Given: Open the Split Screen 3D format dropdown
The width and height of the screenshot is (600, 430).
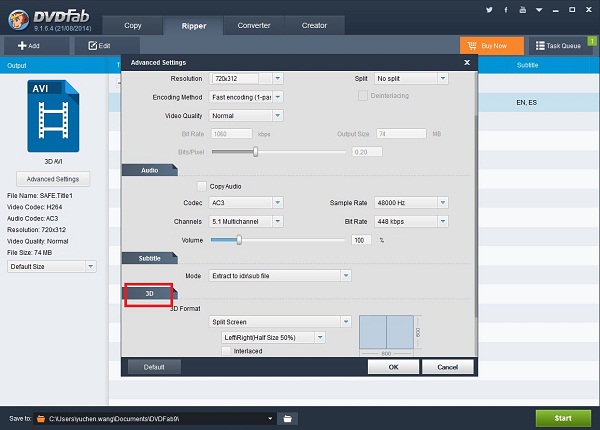Looking at the screenshot, I should click(x=346, y=322).
